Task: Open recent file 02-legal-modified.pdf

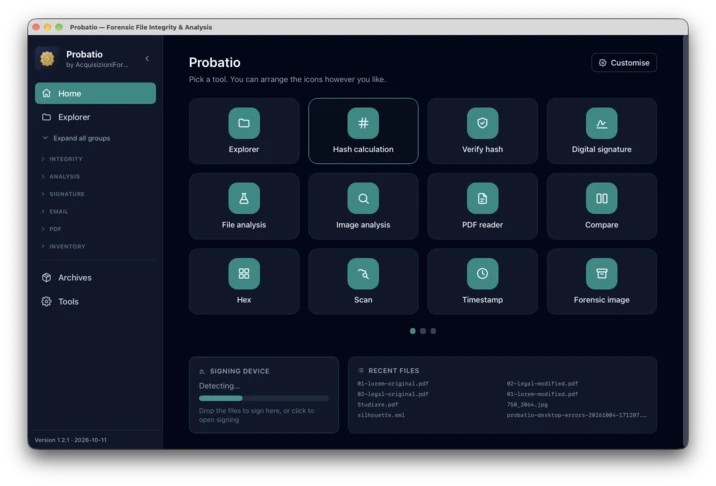Action: pyautogui.click(x=542, y=384)
